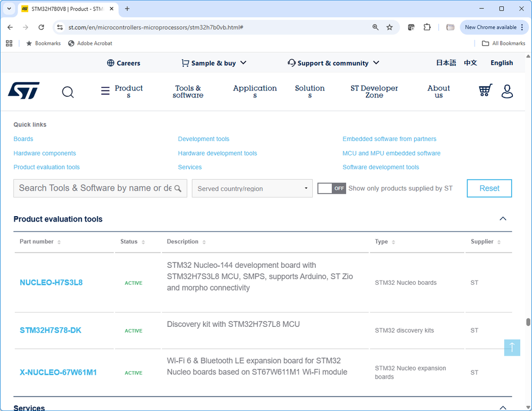The width and height of the screenshot is (532, 411).
Task: Go to Hardware development tools quick link
Action: pyautogui.click(x=217, y=153)
